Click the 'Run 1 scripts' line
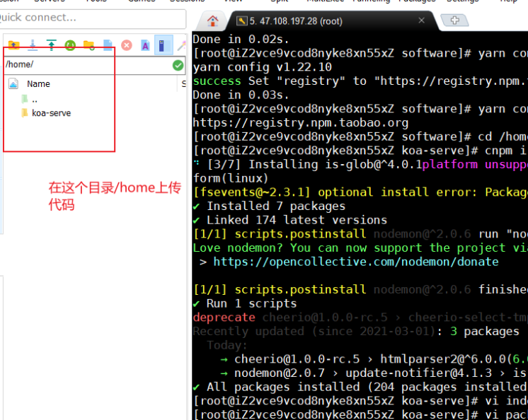 pos(245,303)
